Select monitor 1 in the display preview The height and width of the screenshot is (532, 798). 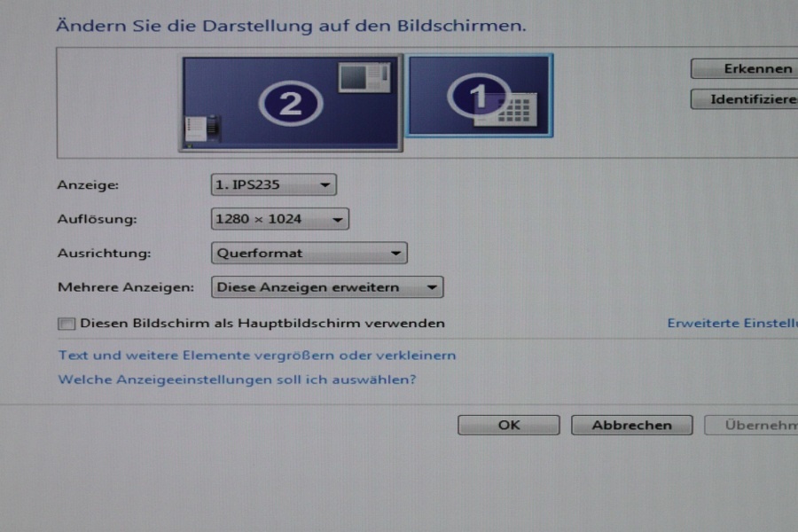(479, 96)
